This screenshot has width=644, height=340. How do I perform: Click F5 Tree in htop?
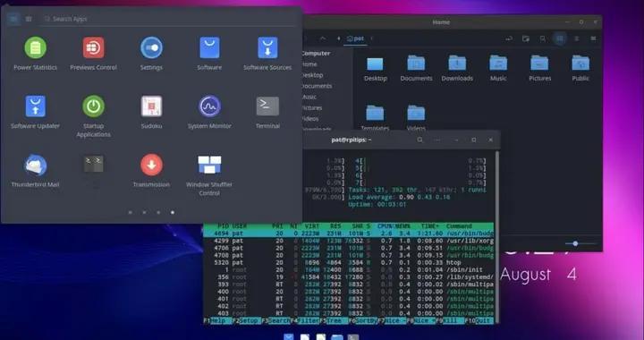[333, 320]
